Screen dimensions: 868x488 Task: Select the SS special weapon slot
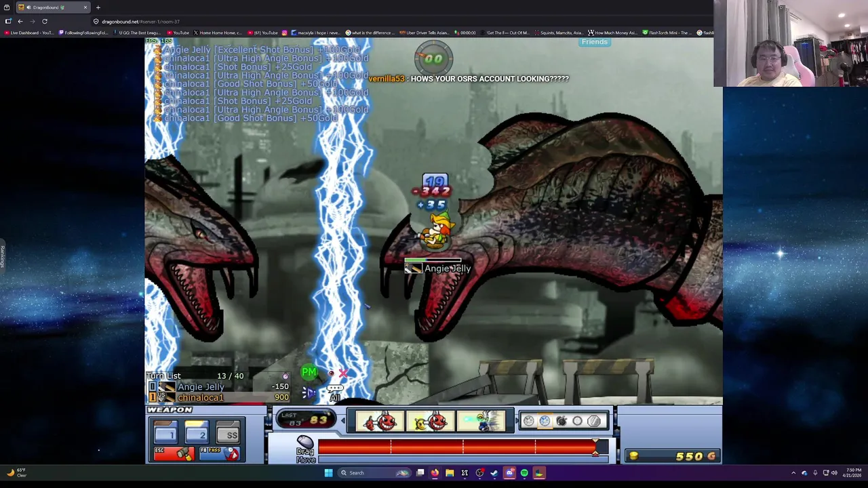pyautogui.click(x=229, y=432)
